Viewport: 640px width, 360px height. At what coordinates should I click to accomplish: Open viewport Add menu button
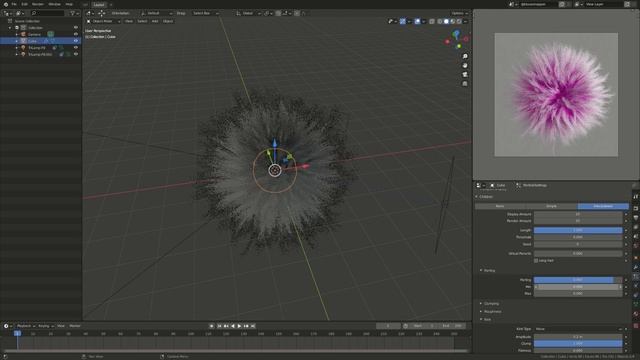[x=155, y=21]
